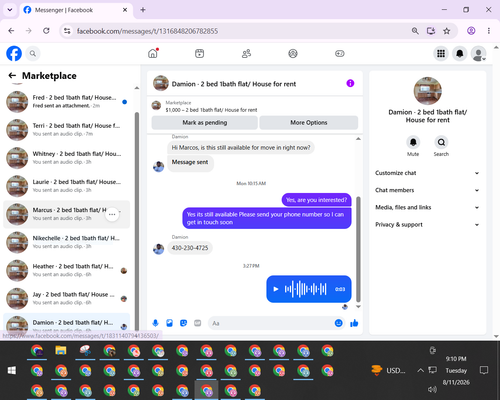Open the emoji picker in message box
The image size is (500, 400).
click(338, 323)
